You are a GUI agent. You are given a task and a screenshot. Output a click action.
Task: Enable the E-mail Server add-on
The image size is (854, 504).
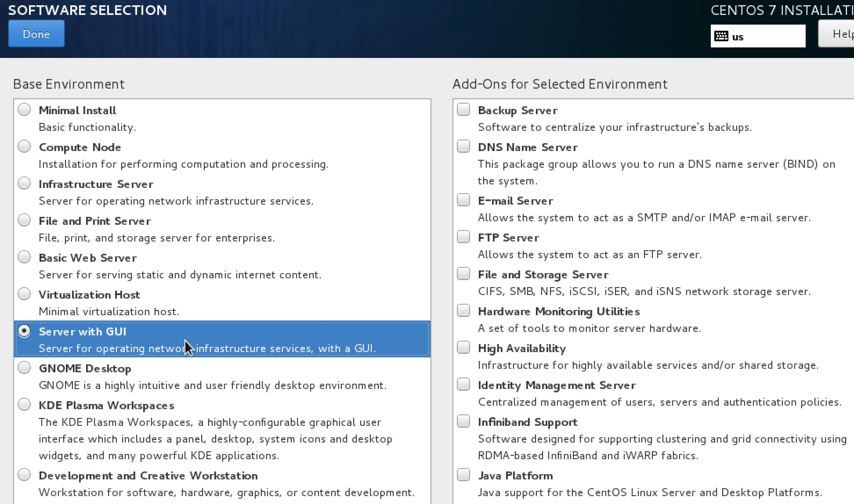coord(463,199)
